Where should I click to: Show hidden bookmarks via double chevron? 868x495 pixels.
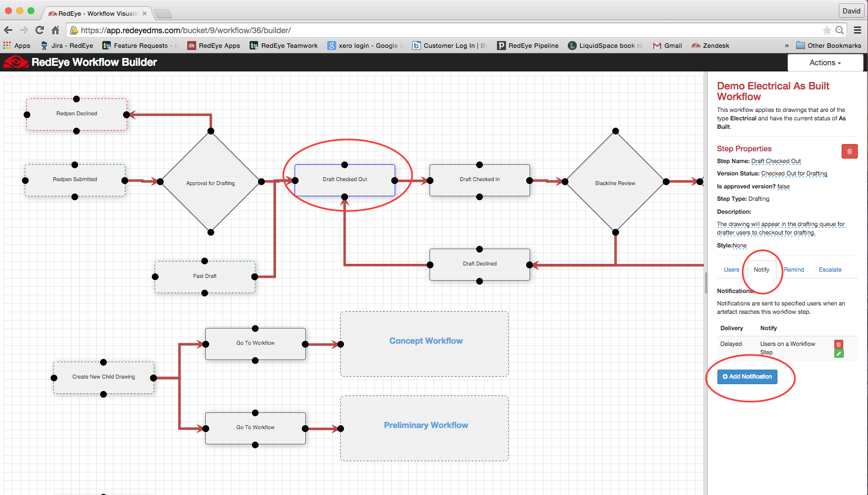[x=786, y=46]
